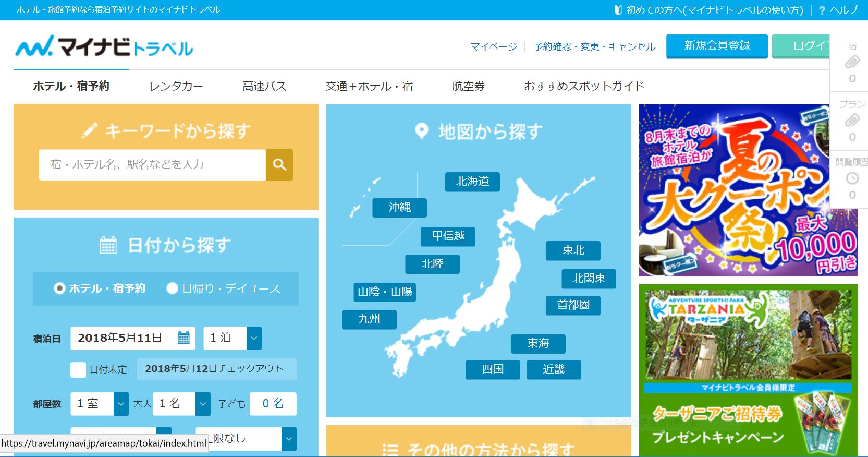Switch to 交通+ホテル・宿 tab

coord(369,86)
